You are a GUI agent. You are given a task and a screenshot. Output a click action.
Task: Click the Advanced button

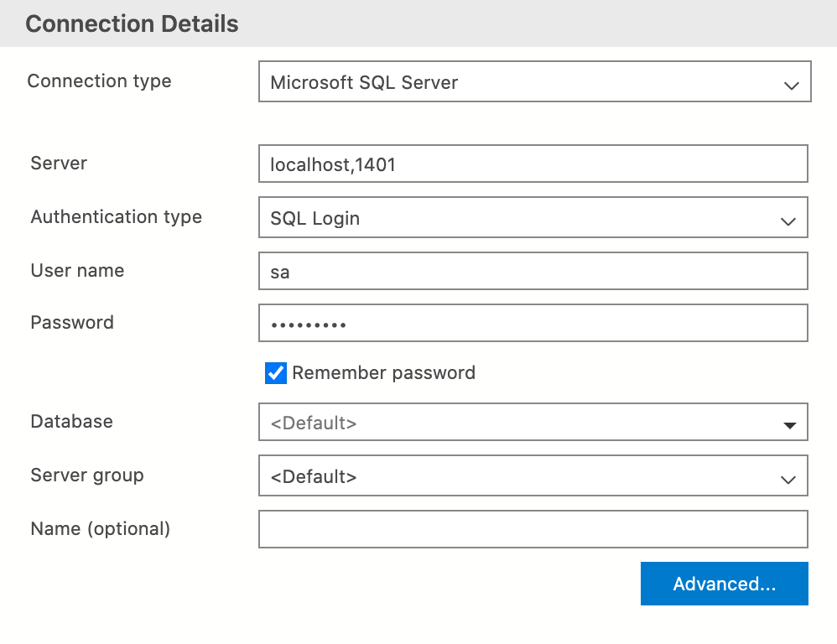tap(724, 584)
